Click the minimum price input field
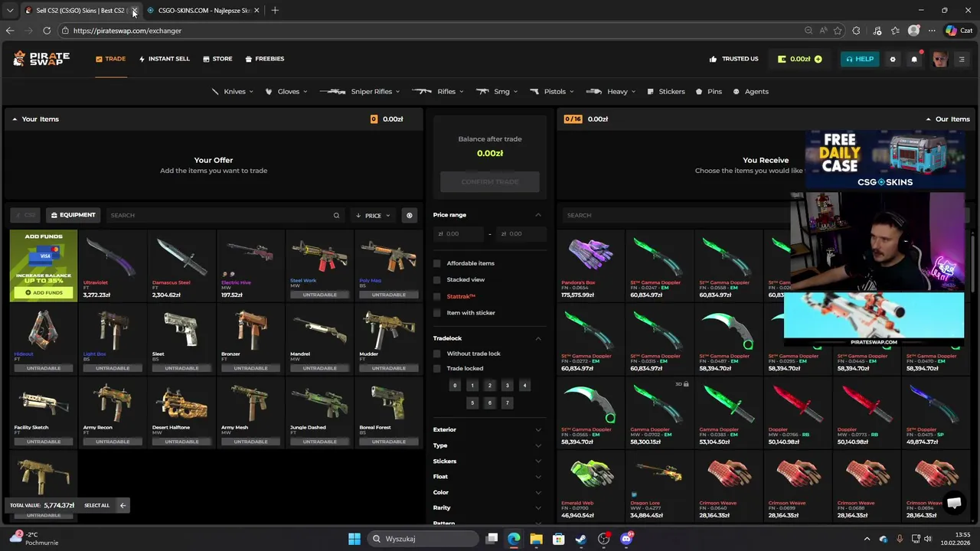The height and width of the screenshot is (551, 980). click(459, 233)
